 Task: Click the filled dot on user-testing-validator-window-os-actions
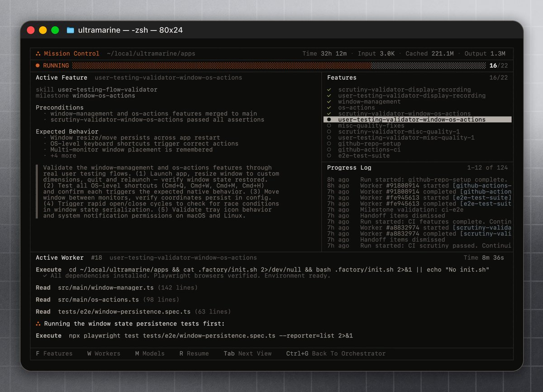click(x=329, y=120)
